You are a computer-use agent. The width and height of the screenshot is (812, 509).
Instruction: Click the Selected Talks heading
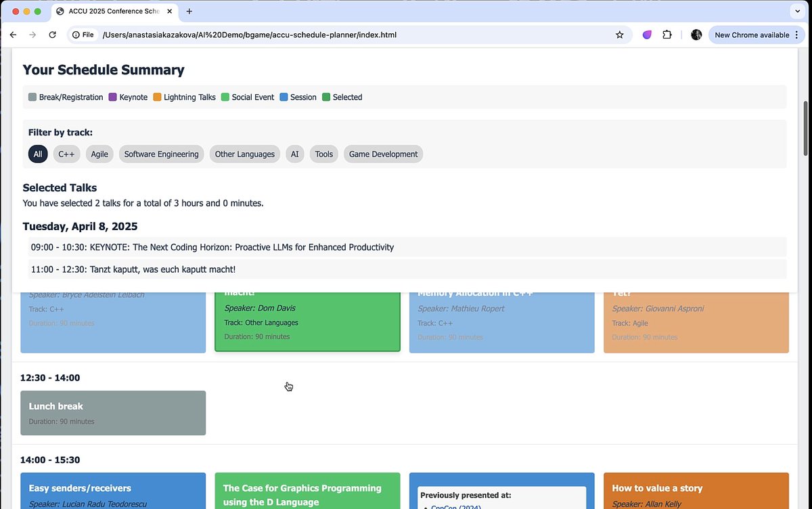tap(60, 187)
